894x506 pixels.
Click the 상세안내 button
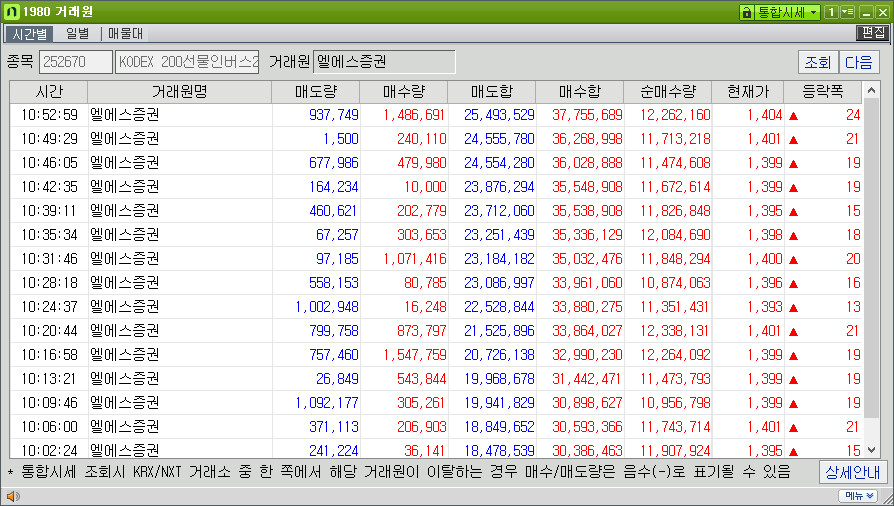[853, 472]
